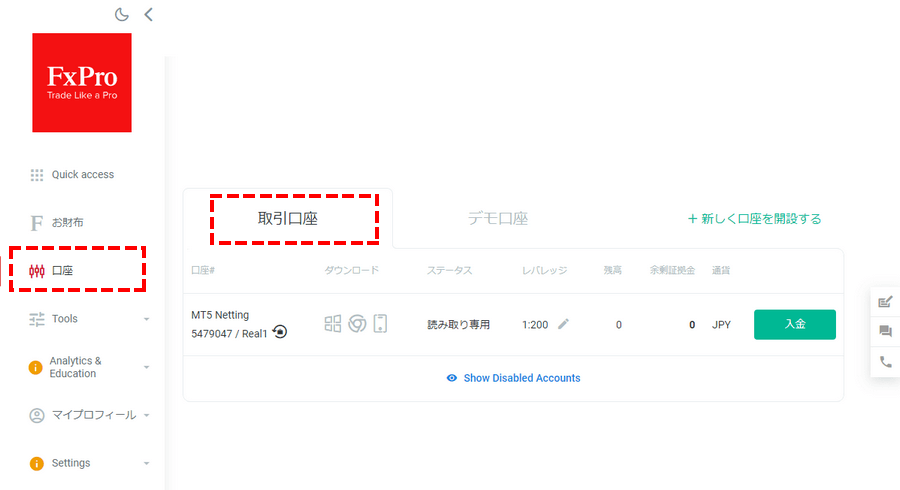Click the JPY currency cell

coord(721,325)
